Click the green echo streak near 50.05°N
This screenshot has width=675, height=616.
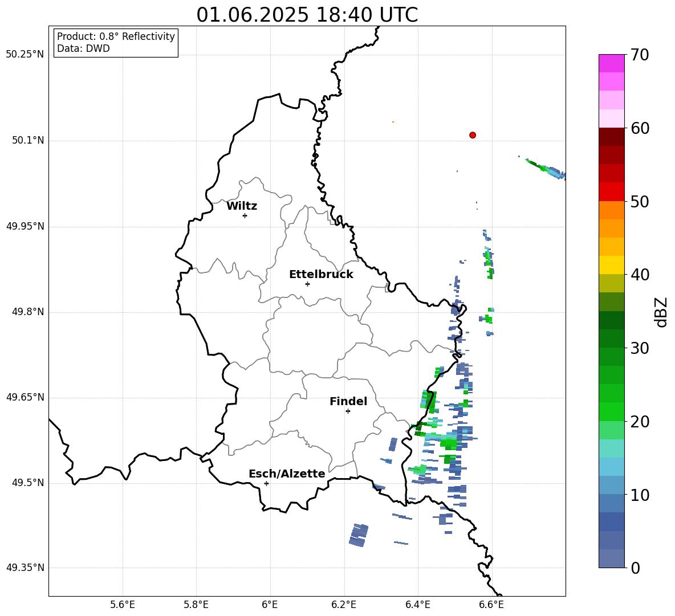545,169
